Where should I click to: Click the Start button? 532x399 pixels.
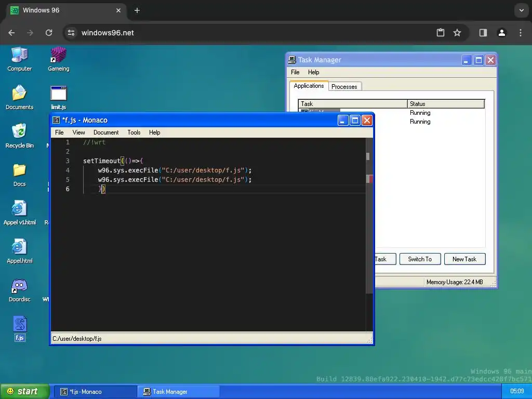(24, 392)
